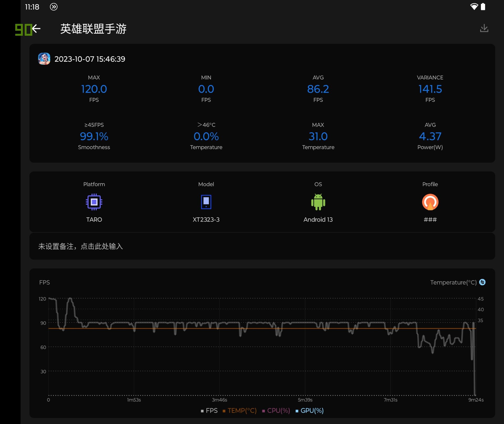Screen dimensions: 504x424
Task: Click the fast-forward status bar icon
Action: click(54, 7)
